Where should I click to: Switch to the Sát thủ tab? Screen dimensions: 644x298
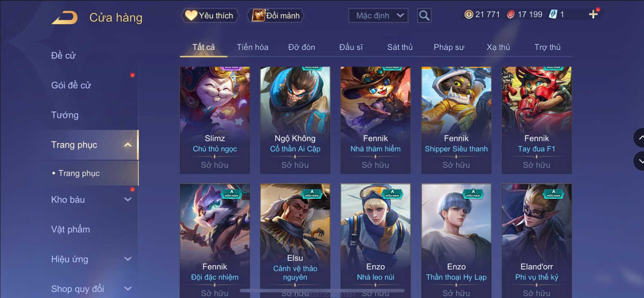coord(400,47)
